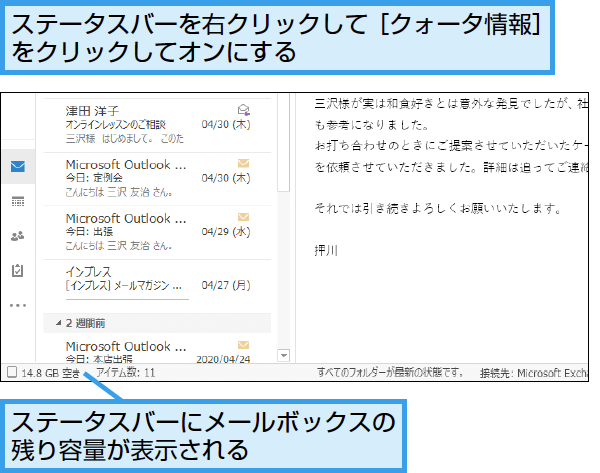This screenshot has width=600, height=473.
Task: Click the envelope icon on the 出張 message
Action: 243,217
